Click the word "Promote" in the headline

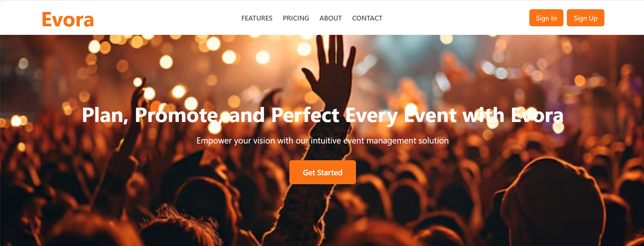pos(176,115)
